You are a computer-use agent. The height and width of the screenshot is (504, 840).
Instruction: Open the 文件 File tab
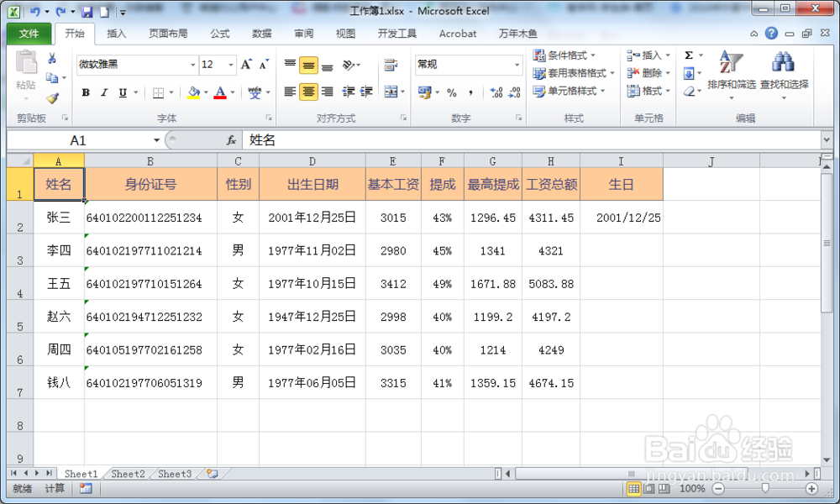pos(29,34)
